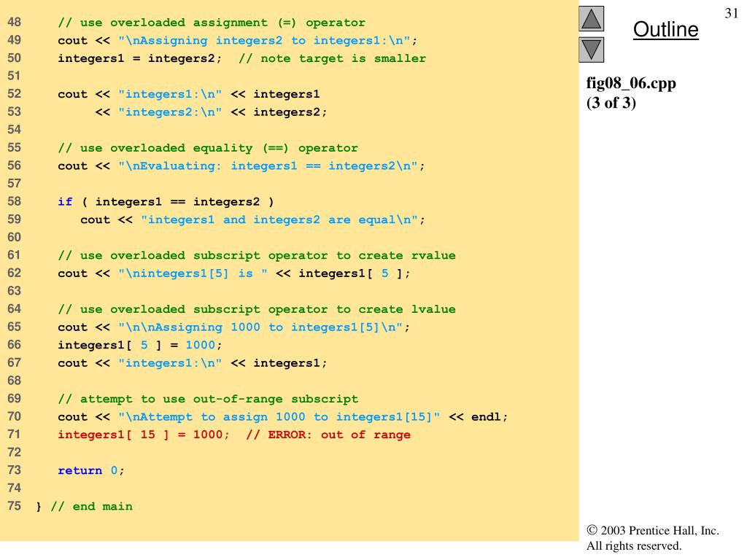Click comment 'use overloaded equality (==) operator'
The height and width of the screenshot is (560, 747).
[208, 148]
